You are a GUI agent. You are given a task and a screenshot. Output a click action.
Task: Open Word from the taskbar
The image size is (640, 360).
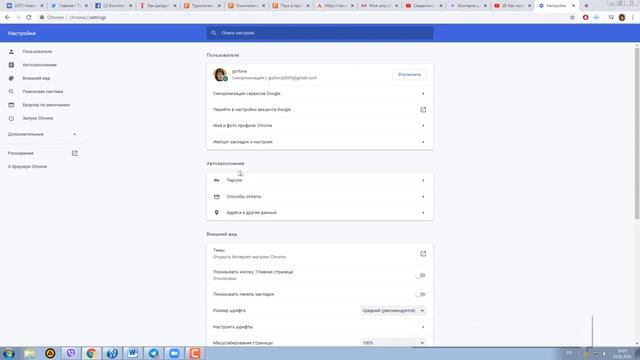point(133,353)
